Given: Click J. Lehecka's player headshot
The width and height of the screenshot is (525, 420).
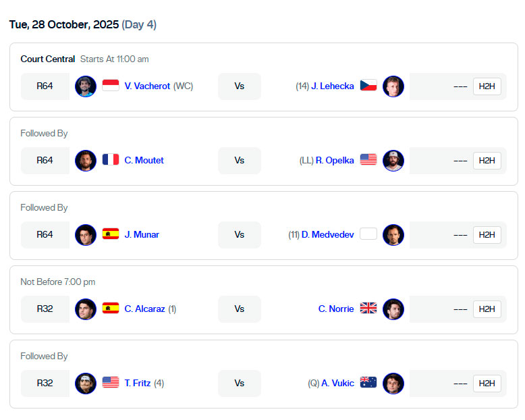Looking at the screenshot, I should pyautogui.click(x=393, y=86).
